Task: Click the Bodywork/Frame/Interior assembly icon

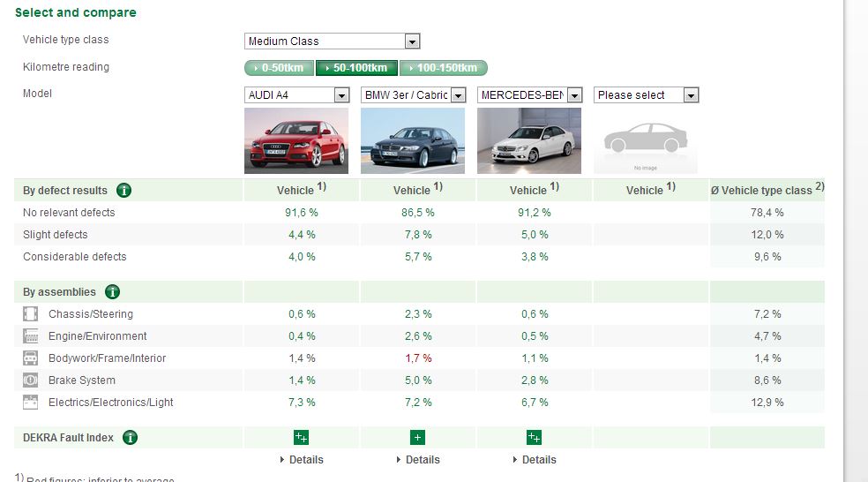Action: point(31,358)
